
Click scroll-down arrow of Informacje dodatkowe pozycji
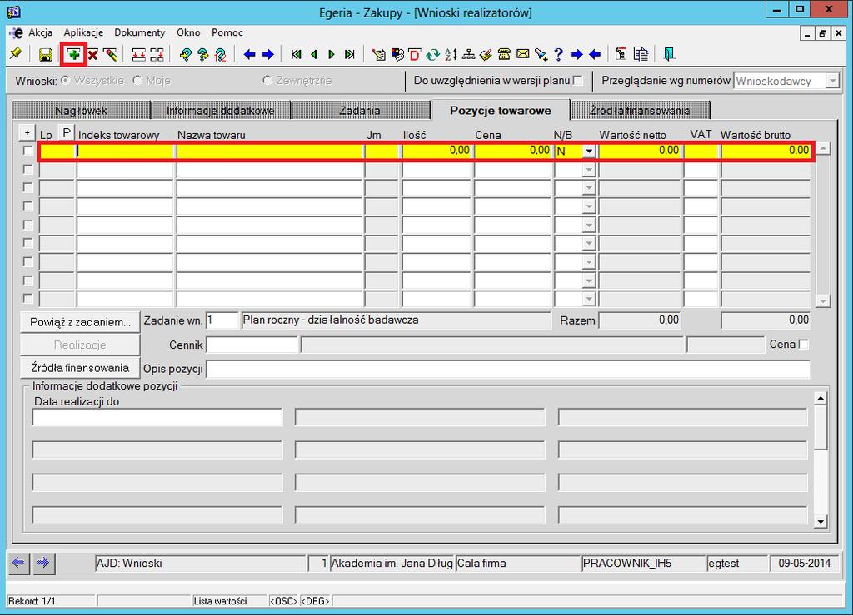coord(821,522)
